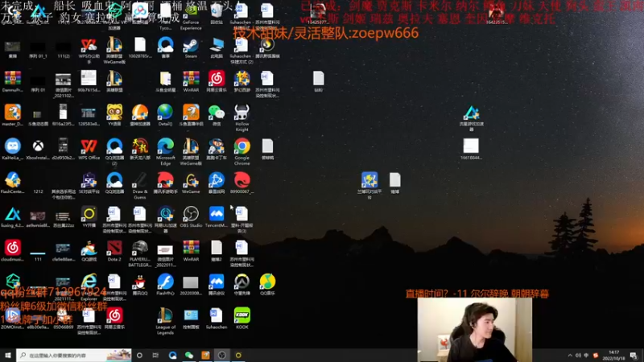The width and height of the screenshot is (644, 362).
Task: Select the ZOMOInst... installer icon
Action: [x=13, y=319]
